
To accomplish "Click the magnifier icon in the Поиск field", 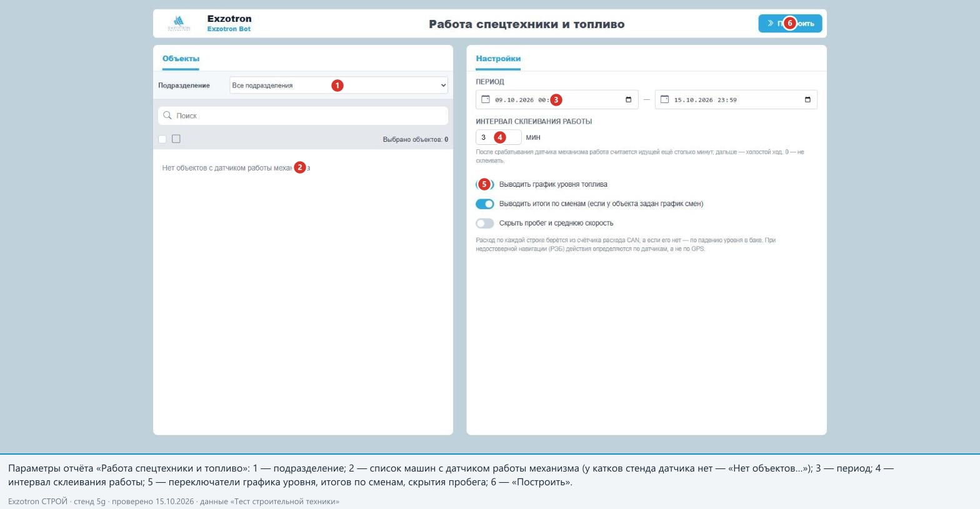I will pyautogui.click(x=167, y=116).
